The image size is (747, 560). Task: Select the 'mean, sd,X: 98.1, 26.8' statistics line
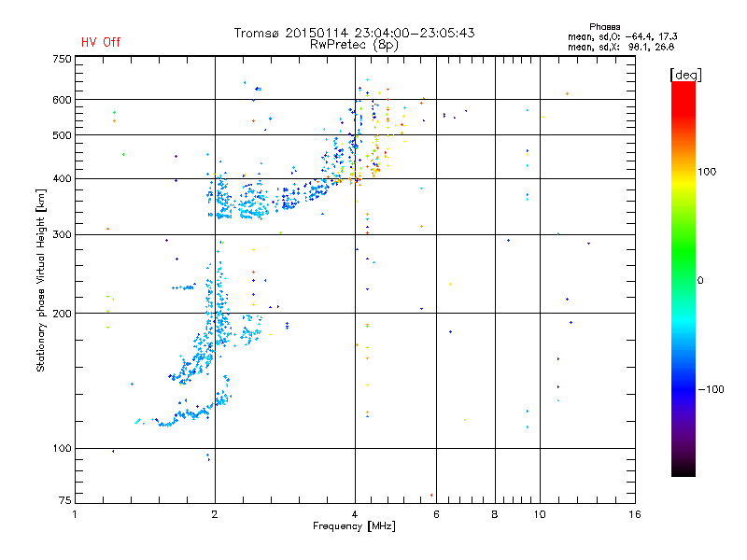[621, 47]
